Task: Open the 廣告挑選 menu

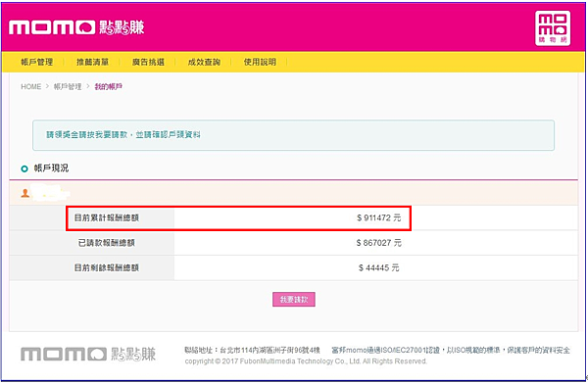Action: 148,62
